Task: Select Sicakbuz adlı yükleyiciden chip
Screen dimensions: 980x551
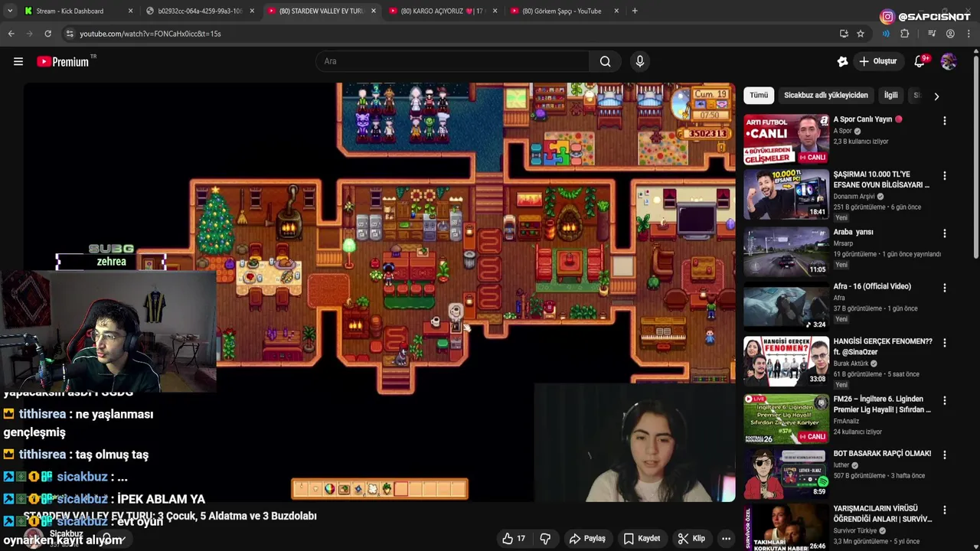Action: [x=825, y=95]
